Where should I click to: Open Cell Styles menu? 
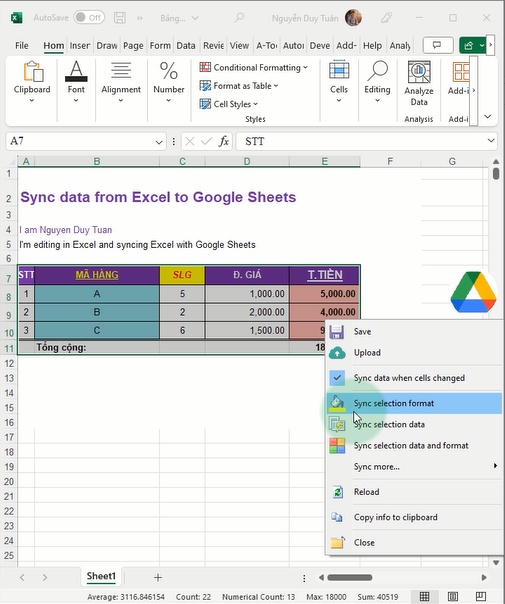coord(229,104)
